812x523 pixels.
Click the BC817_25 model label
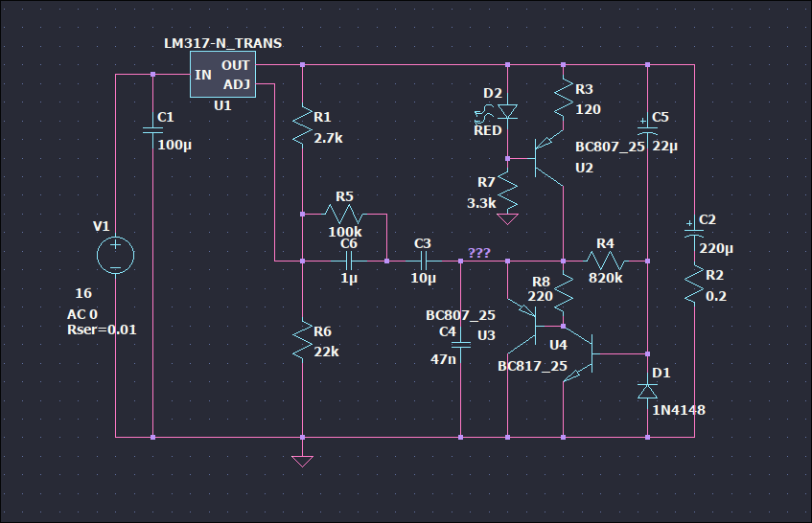pyautogui.click(x=532, y=366)
